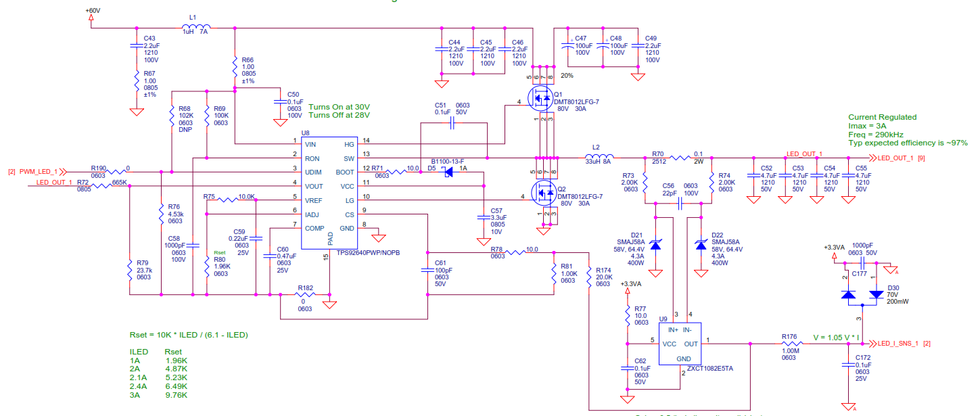Select the Q1 MOSFET symbol
This screenshot has height=416, width=980.
pos(542,98)
